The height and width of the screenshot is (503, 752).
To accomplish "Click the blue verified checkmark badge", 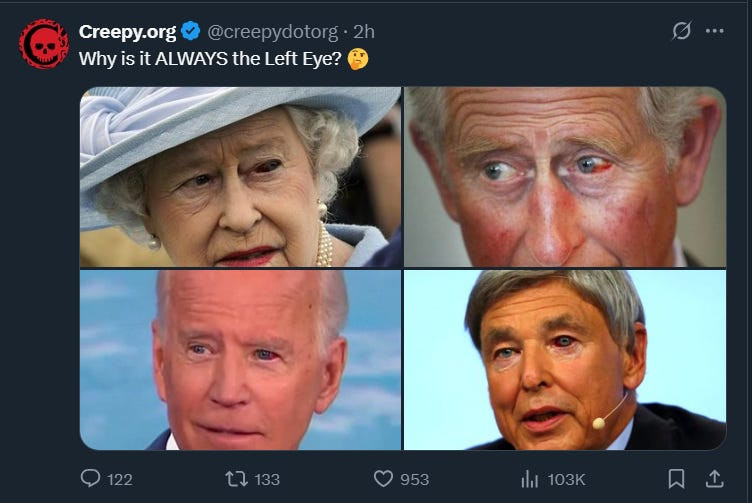I will (x=192, y=32).
